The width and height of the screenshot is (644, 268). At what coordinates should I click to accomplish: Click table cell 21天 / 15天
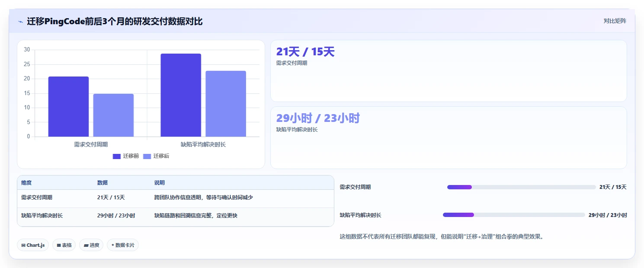pos(111,198)
